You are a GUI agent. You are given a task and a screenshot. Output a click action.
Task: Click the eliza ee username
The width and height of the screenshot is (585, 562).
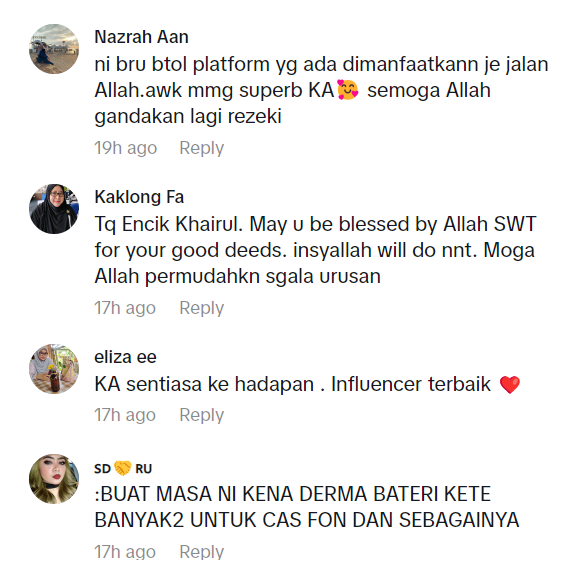(125, 357)
